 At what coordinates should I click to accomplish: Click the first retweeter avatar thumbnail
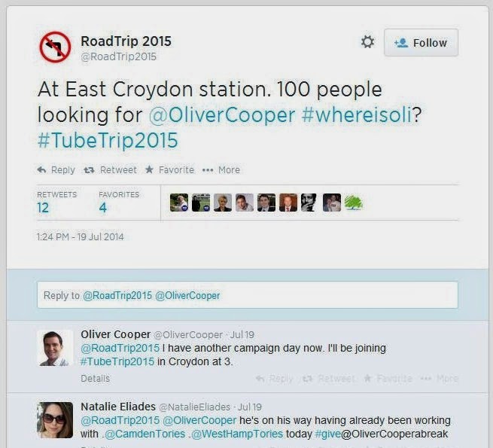(x=178, y=202)
